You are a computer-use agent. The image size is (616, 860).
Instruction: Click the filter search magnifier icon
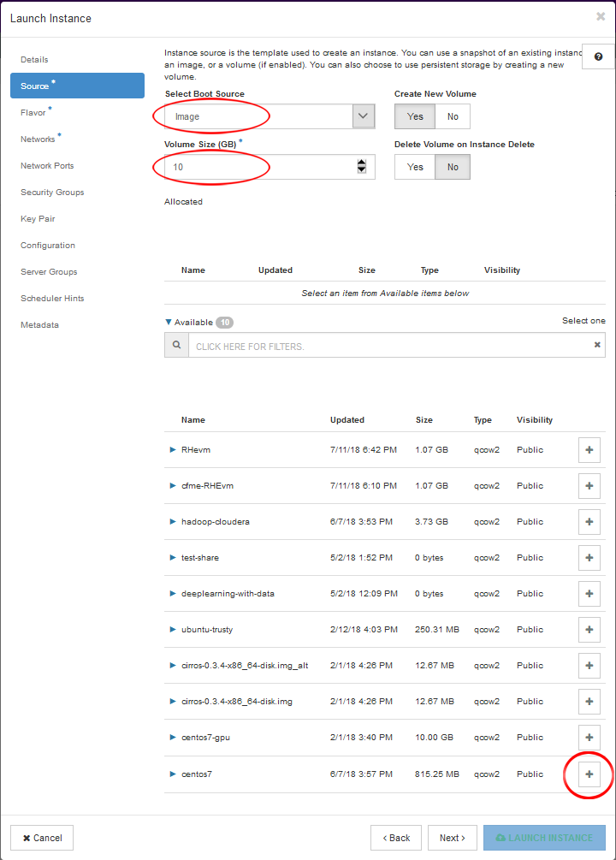(176, 345)
